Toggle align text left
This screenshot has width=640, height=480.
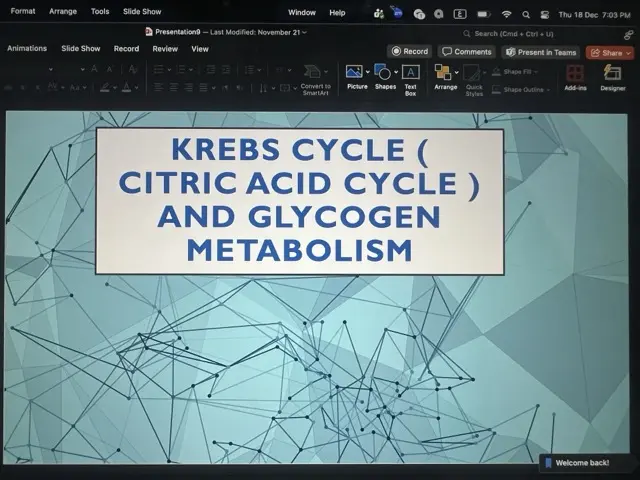click(x=158, y=87)
